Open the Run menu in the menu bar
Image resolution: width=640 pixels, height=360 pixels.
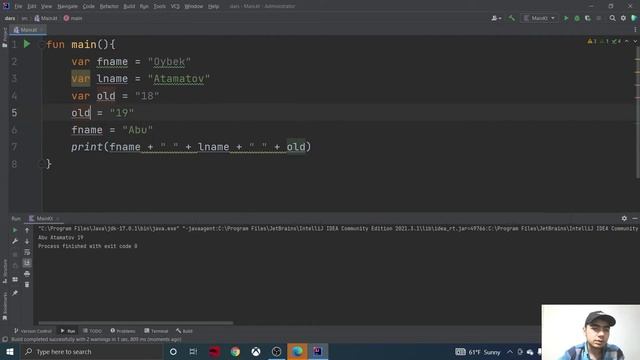144,7
